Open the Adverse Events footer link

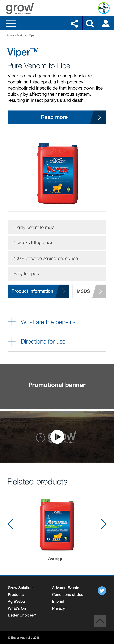point(66,587)
